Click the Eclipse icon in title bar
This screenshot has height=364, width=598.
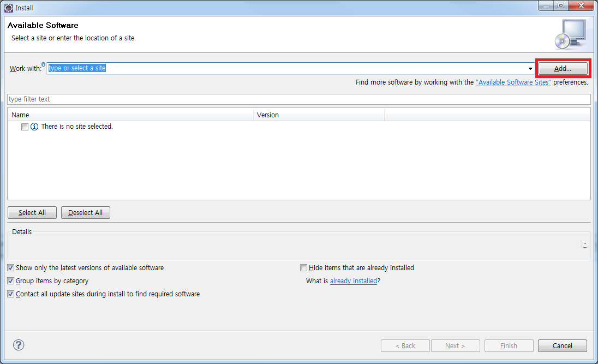(x=9, y=8)
